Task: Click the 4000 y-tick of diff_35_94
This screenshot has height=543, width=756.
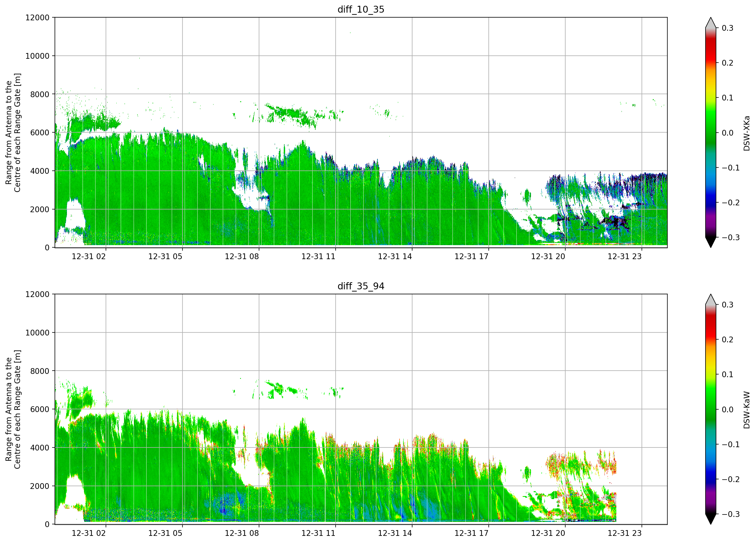Action: pos(40,448)
